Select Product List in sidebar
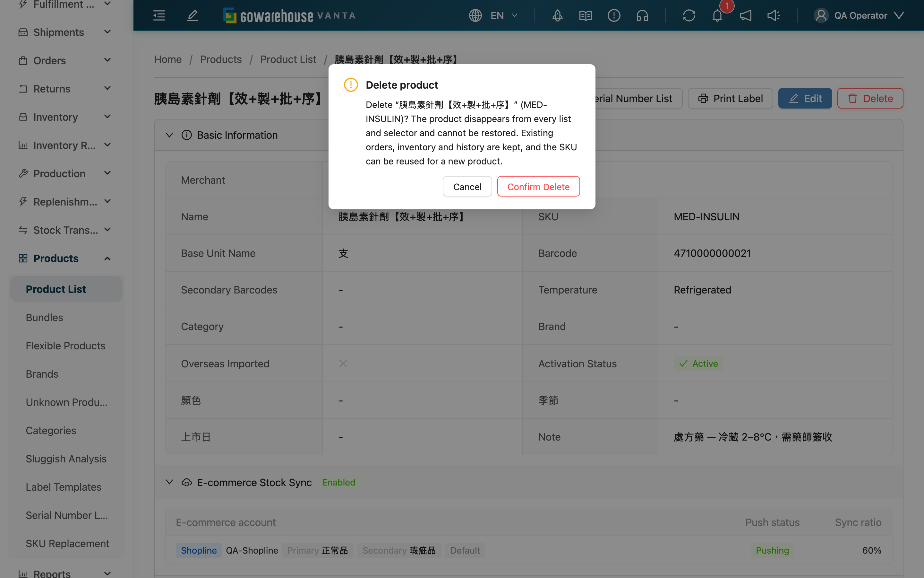Viewport: 924px width, 578px height. 66,289
